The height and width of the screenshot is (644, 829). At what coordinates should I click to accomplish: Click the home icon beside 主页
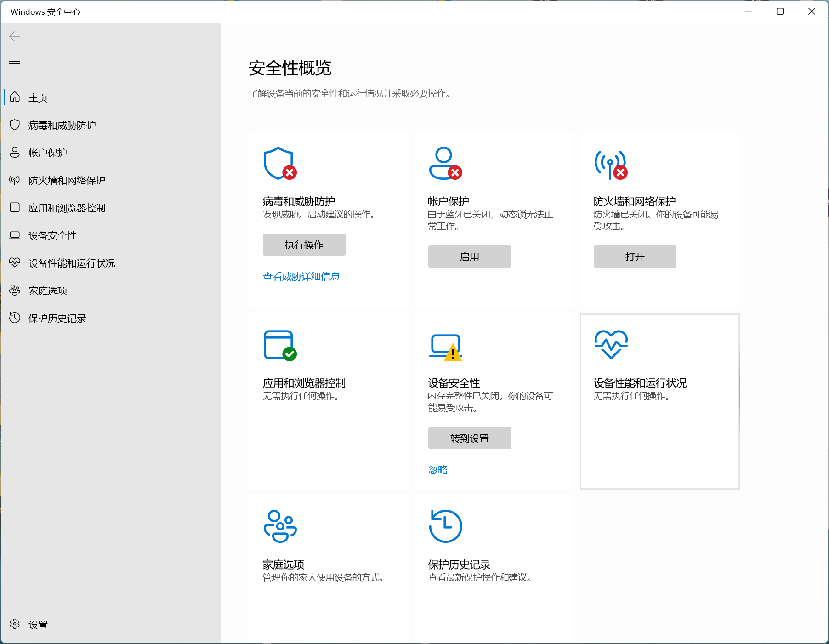15,97
